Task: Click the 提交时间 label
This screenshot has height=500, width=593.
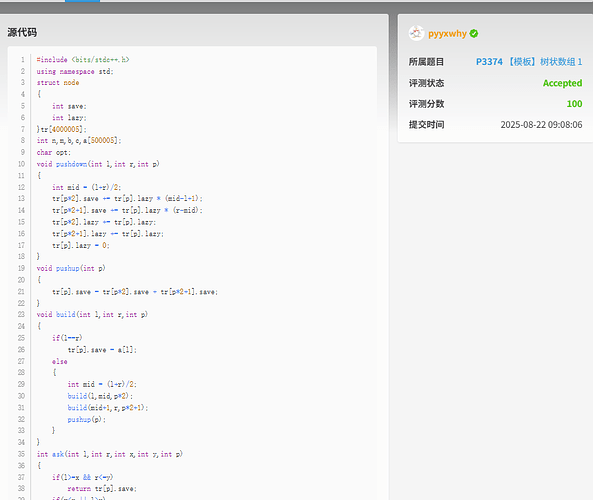Action: click(426, 124)
